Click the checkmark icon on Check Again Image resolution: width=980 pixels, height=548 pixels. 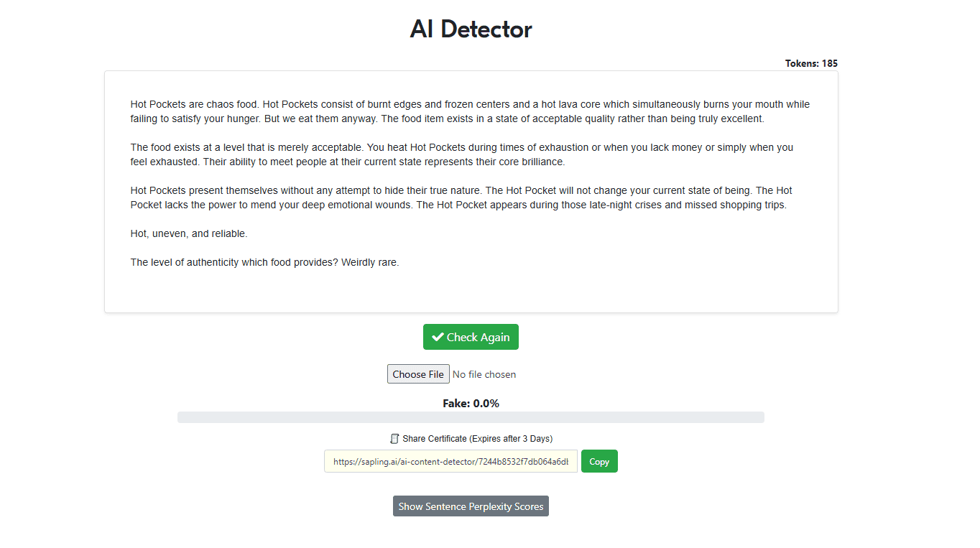pos(438,337)
